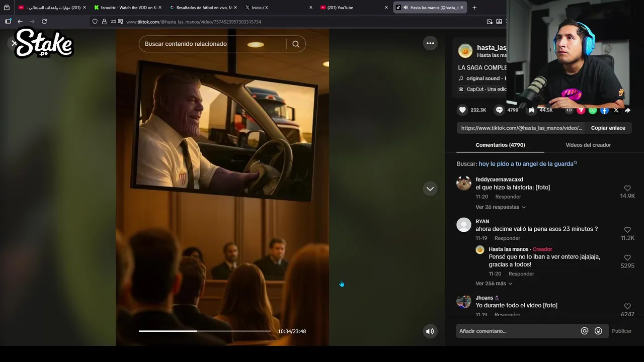Mute the video with the speaker icon

pos(430,331)
